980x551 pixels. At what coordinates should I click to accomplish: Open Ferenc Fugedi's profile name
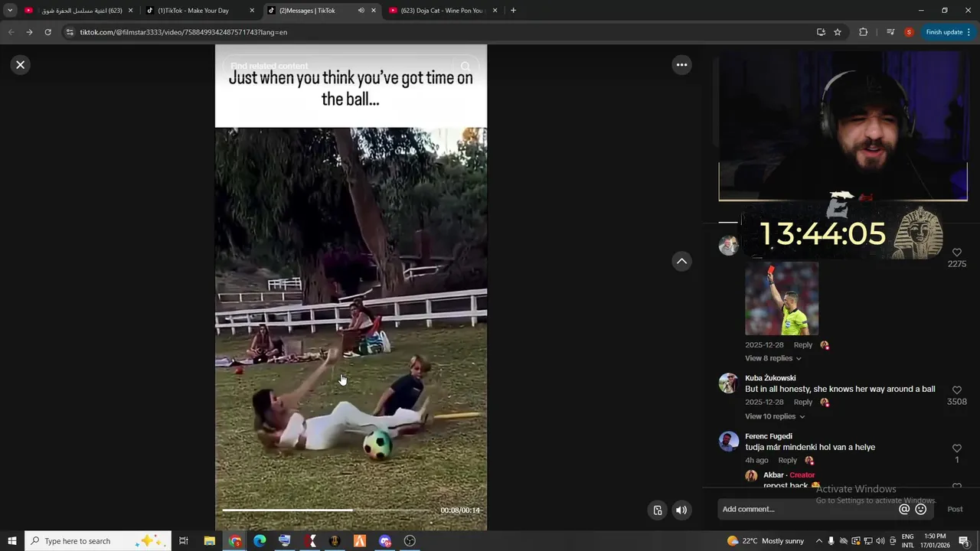(768, 436)
